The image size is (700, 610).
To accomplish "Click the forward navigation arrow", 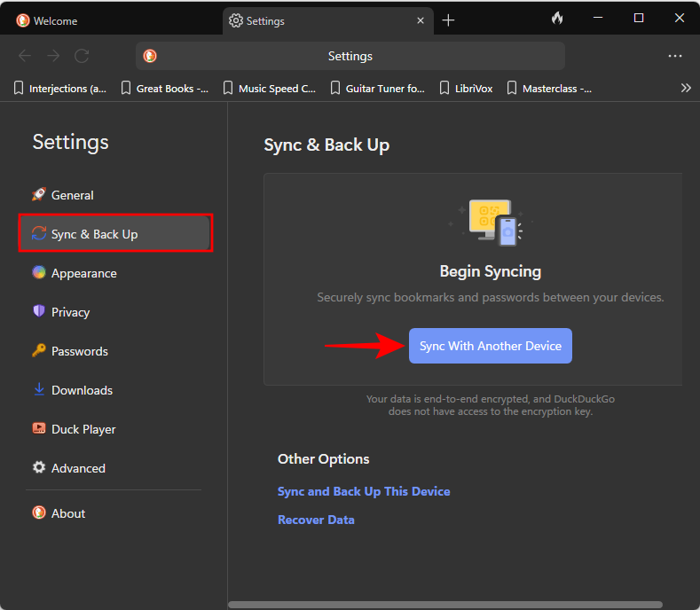I will 53,56.
